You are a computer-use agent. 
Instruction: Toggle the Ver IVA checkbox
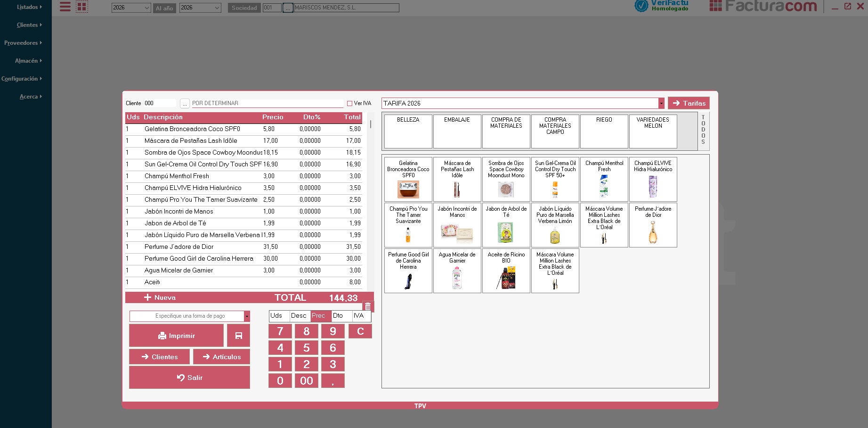click(x=349, y=103)
